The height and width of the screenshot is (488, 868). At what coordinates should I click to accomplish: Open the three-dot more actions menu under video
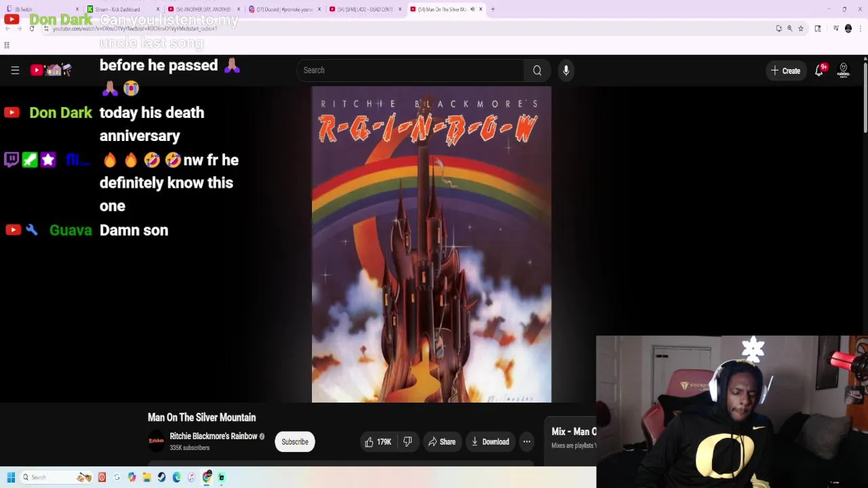[x=526, y=442]
